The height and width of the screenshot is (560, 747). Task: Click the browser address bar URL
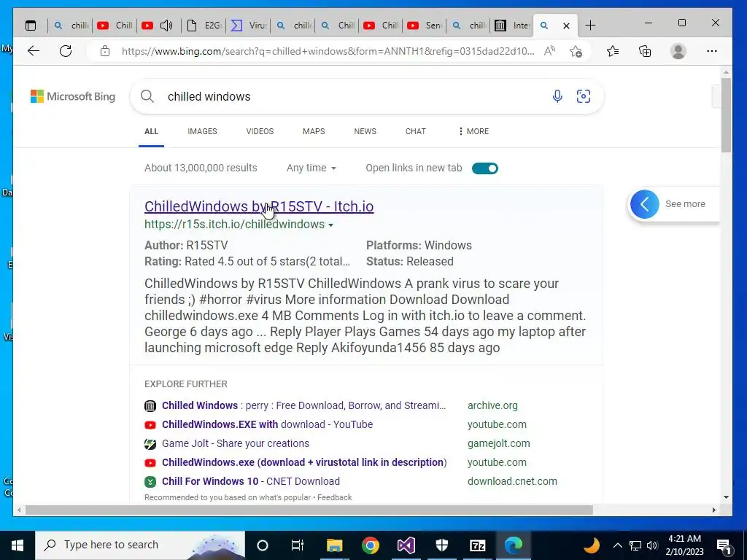328,51
